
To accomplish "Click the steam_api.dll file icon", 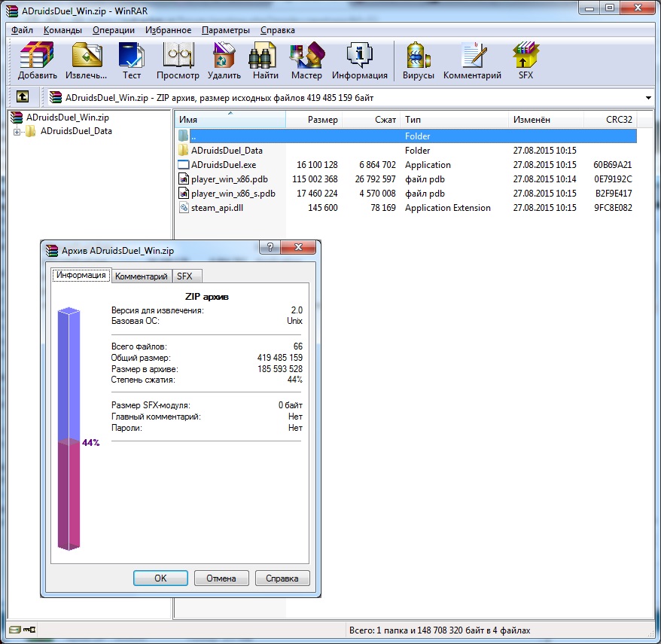I will point(184,207).
